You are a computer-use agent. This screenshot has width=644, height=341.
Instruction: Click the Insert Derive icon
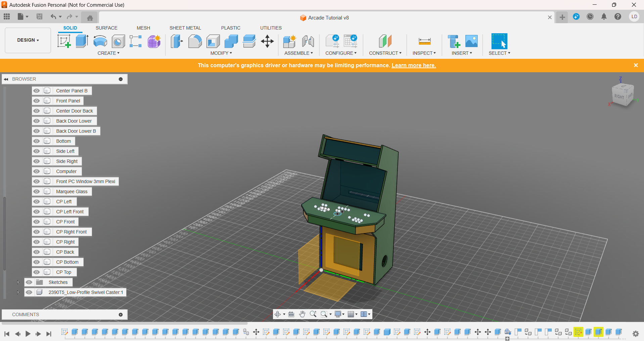click(x=454, y=41)
